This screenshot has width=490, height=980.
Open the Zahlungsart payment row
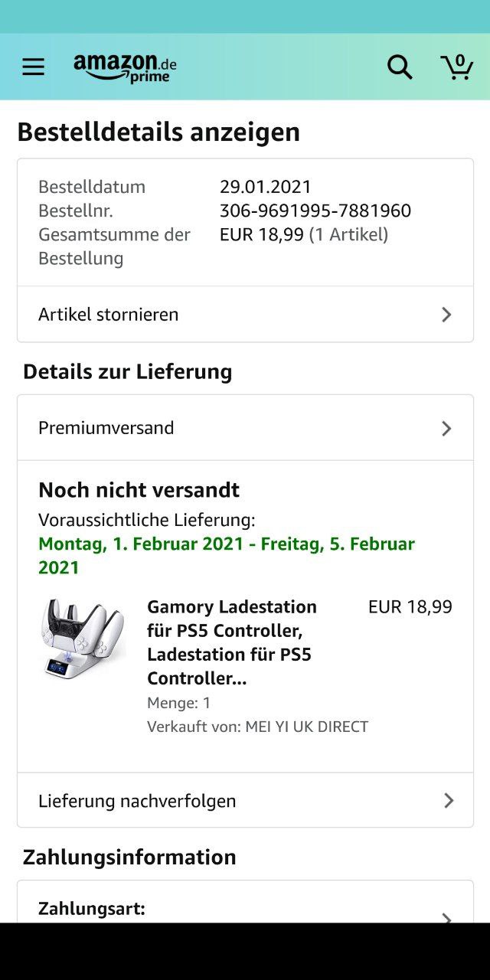[x=92, y=909]
